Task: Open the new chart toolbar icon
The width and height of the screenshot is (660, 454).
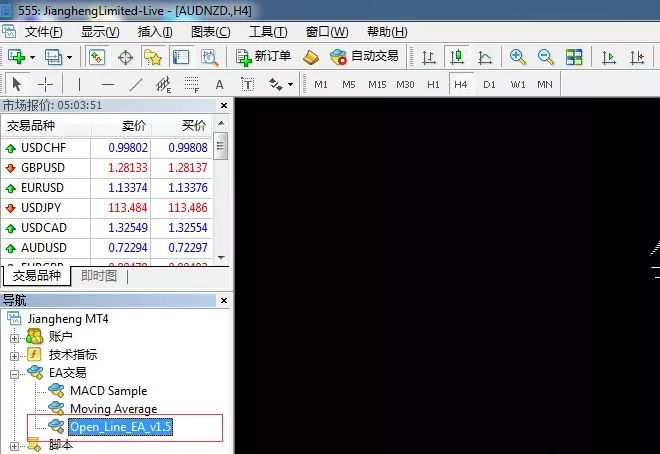Action: [x=16, y=57]
